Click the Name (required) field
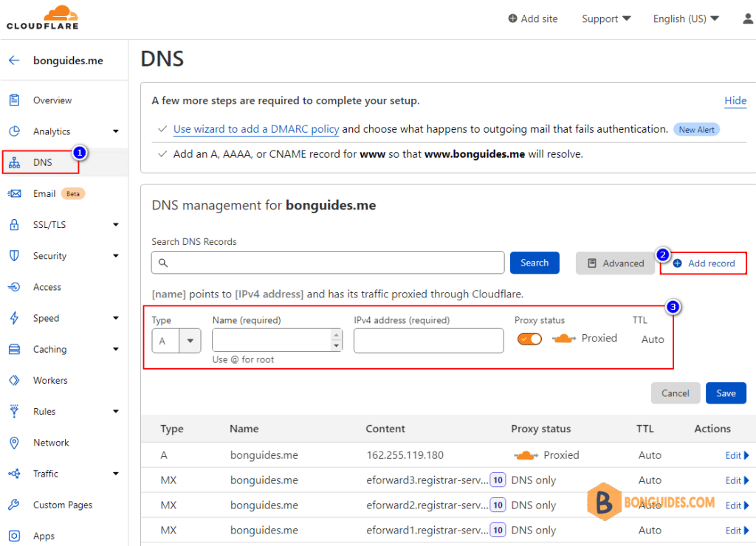This screenshot has height=546, width=756. [278, 341]
